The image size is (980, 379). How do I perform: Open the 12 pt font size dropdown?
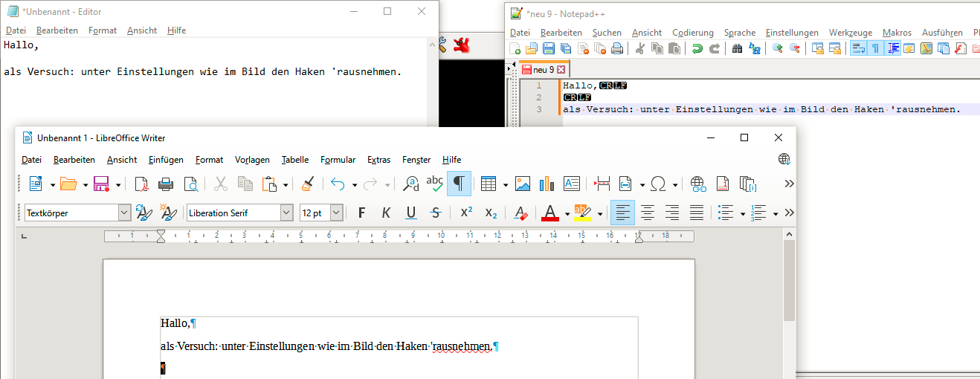pyautogui.click(x=336, y=213)
